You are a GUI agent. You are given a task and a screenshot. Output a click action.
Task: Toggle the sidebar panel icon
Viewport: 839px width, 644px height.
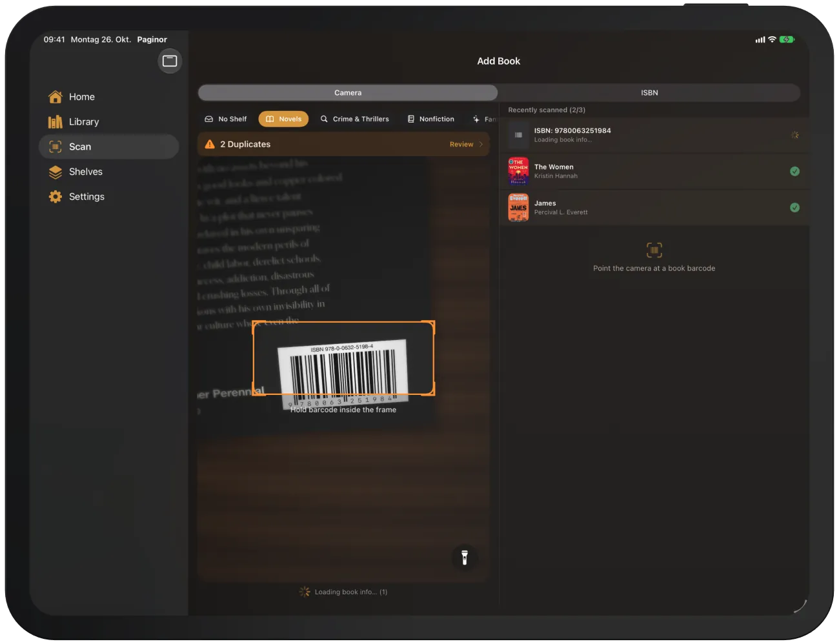click(170, 61)
